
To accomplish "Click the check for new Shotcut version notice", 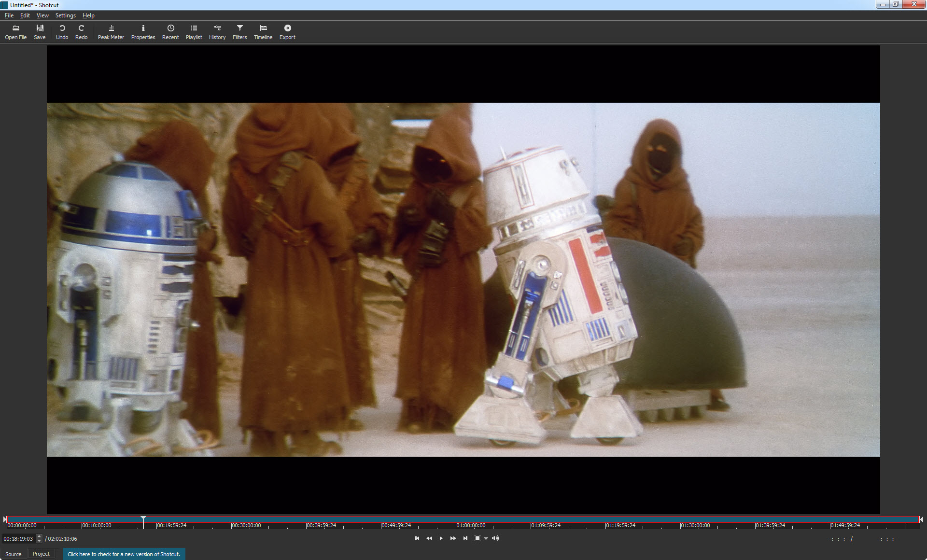I will click(124, 554).
